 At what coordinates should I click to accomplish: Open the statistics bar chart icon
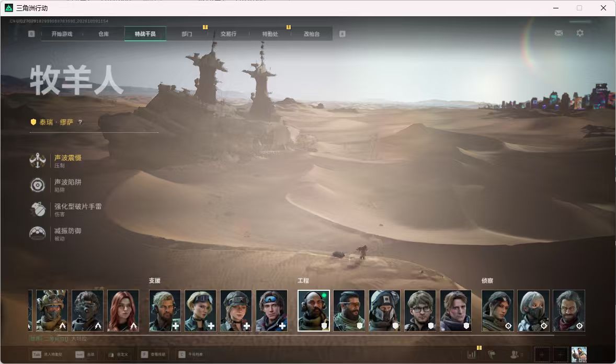(x=472, y=355)
